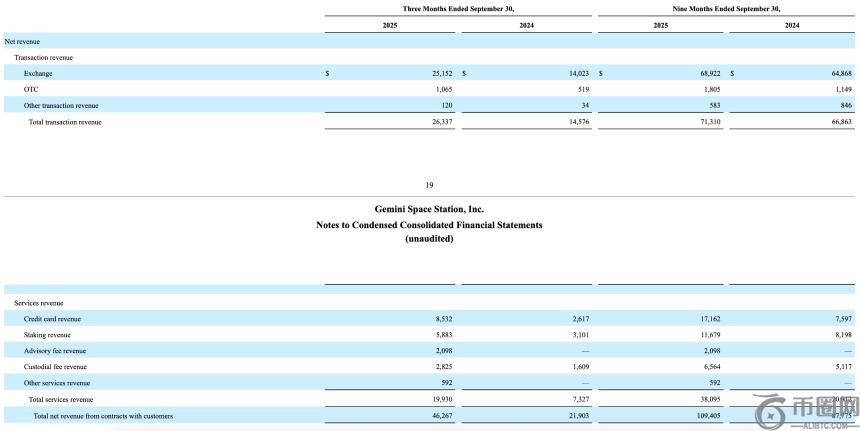860x431 pixels.
Task: Click page number 19
Action: (x=429, y=184)
